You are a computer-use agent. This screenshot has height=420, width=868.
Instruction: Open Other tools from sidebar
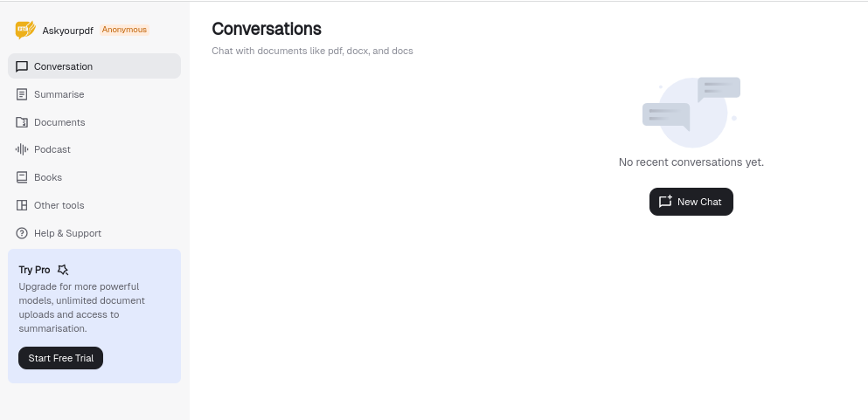click(x=94, y=205)
